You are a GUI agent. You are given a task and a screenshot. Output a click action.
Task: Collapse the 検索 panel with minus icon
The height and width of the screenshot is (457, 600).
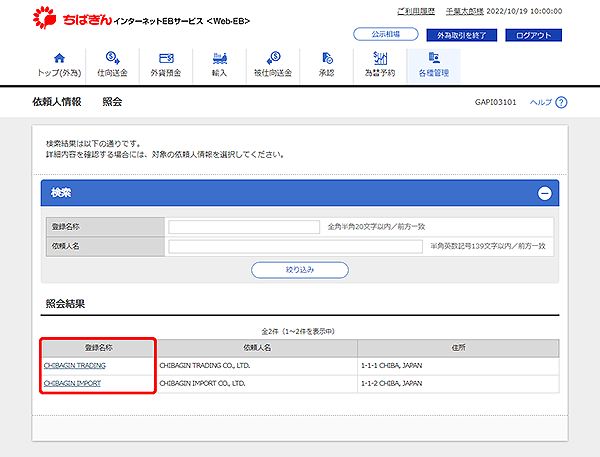545,193
